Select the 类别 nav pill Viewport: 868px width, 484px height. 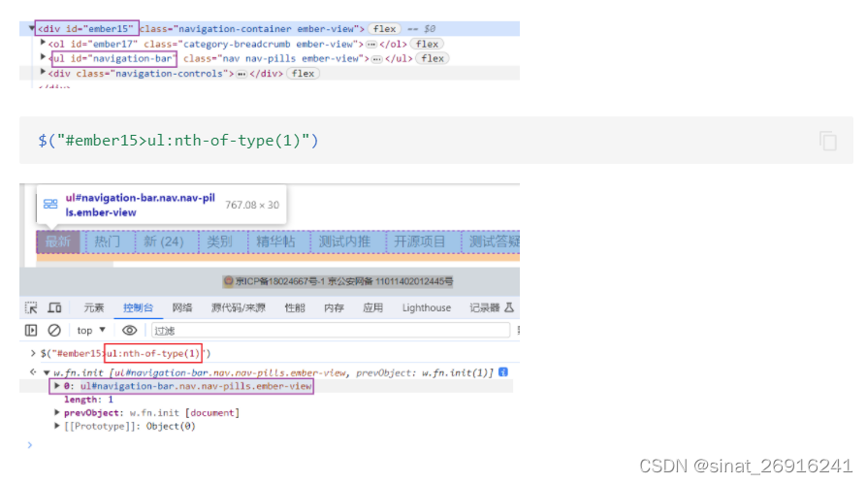point(220,242)
